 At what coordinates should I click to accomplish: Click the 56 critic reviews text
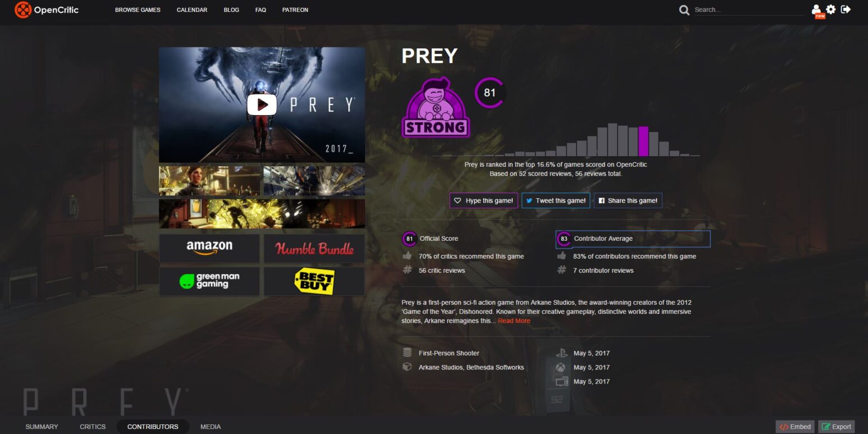[442, 270]
